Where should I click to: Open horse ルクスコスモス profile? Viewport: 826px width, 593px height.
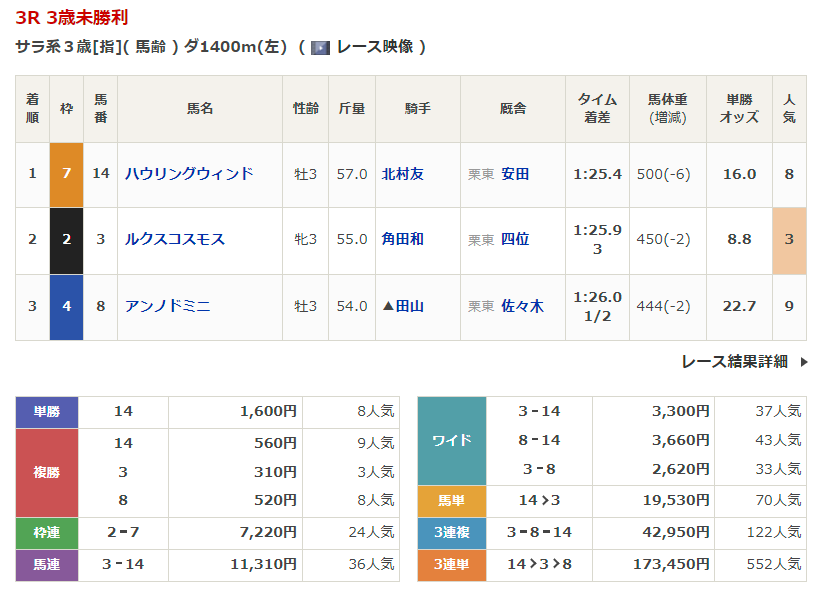(x=175, y=240)
